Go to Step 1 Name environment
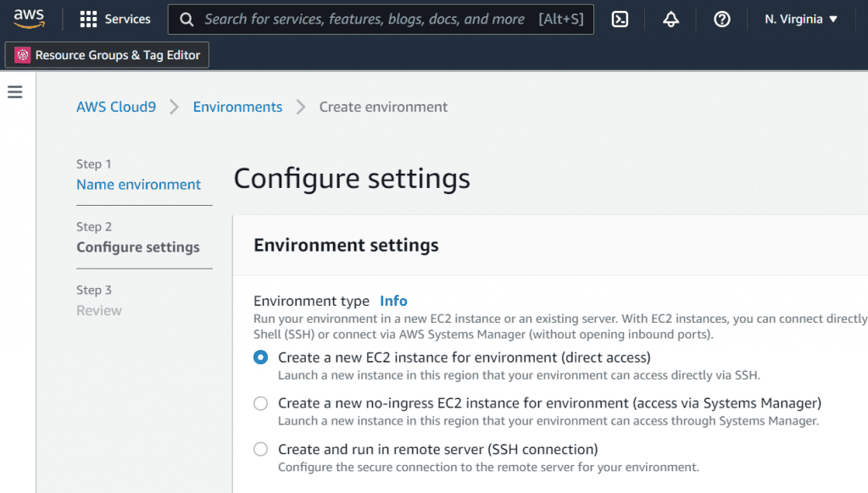 (x=138, y=185)
